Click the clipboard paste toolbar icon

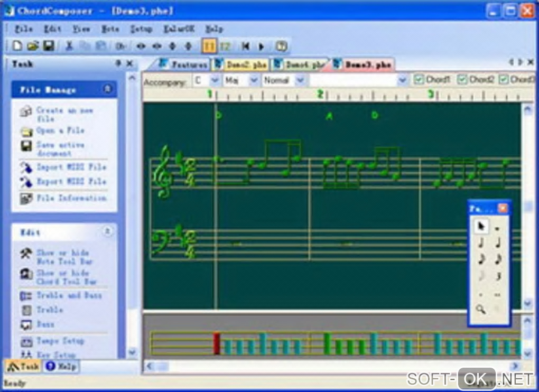coord(101,45)
